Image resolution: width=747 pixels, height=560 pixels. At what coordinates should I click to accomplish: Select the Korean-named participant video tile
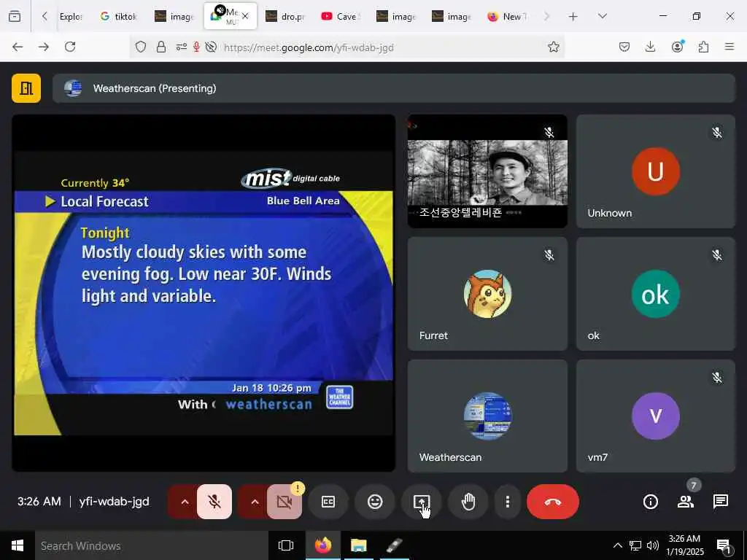click(x=487, y=171)
